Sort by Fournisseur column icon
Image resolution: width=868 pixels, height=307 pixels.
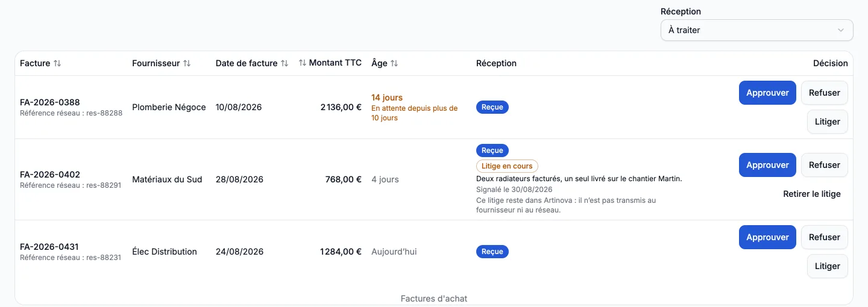coord(187,63)
